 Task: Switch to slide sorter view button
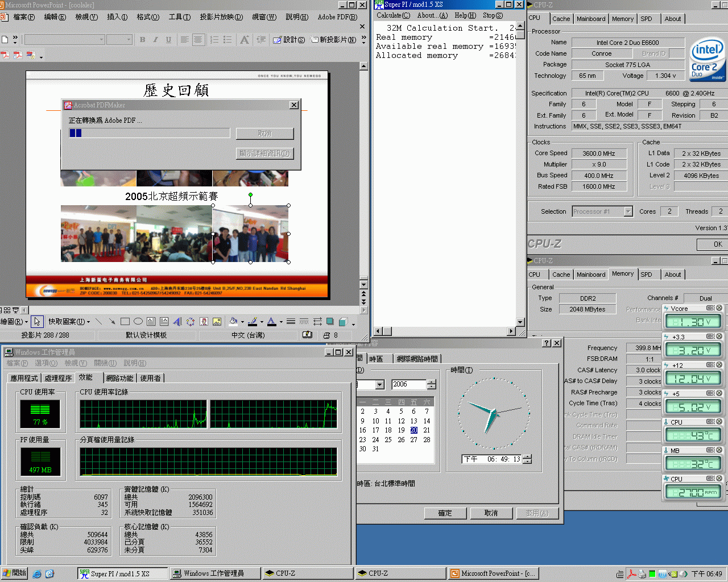(7, 310)
